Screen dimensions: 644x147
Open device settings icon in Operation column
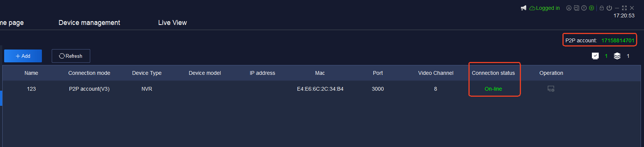click(x=551, y=89)
